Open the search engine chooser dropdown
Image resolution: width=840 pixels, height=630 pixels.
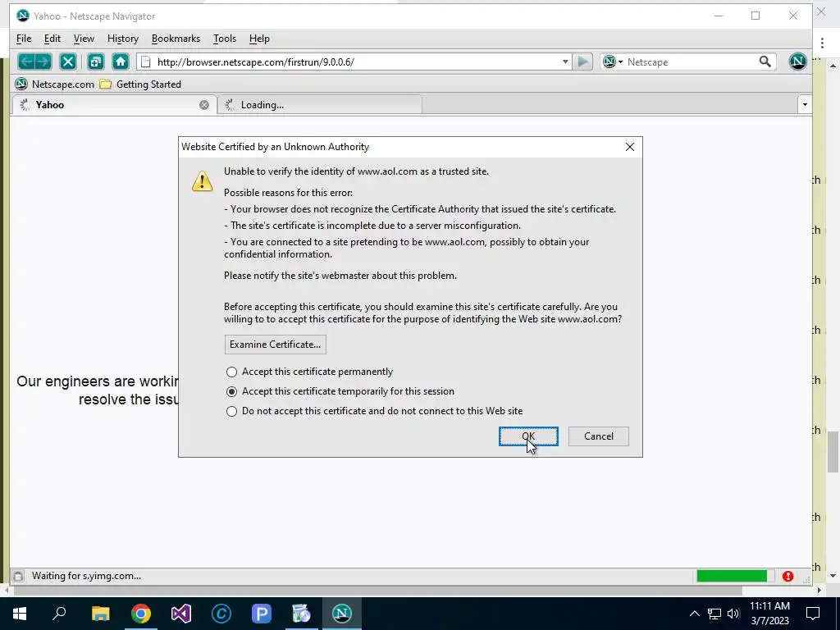(x=614, y=62)
